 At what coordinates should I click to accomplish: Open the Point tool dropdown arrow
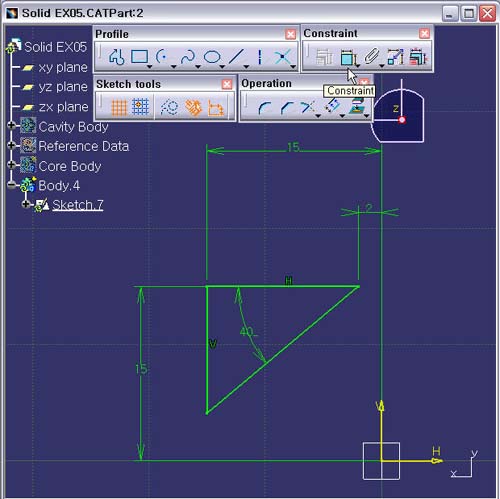[293, 67]
